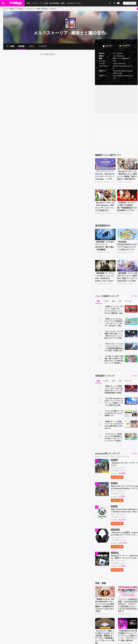Click the ファミ通App logo
Screen dimensions: 138x644
click(x=15, y=3)
